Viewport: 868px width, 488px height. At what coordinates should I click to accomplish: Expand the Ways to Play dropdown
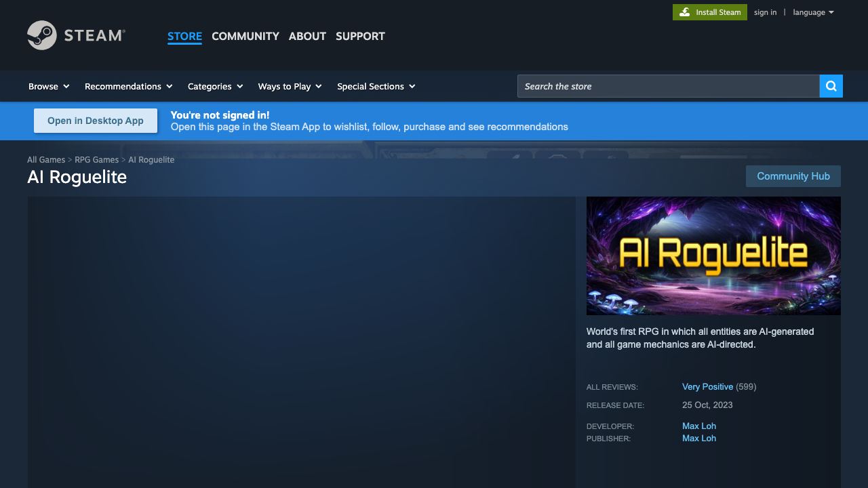[290, 86]
